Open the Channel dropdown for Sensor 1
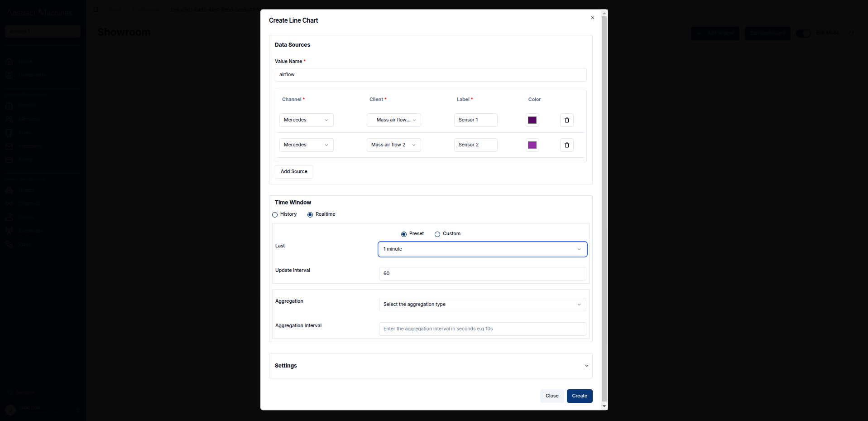 point(307,120)
